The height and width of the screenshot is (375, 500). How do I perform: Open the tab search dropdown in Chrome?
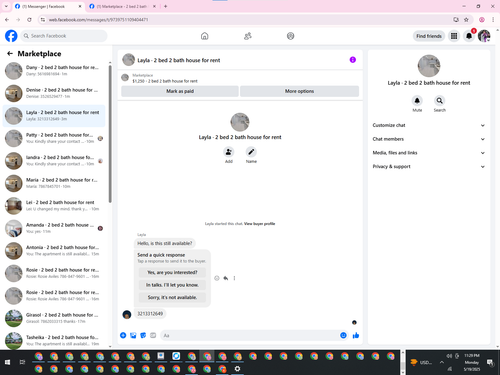(6, 6)
